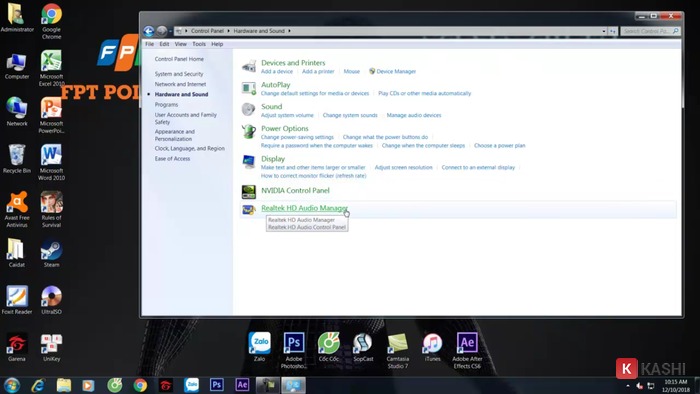The height and width of the screenshot is (394, 700).
Task: Open Windows Explorer folder on taskbar
Action: (x=63, y=385)
